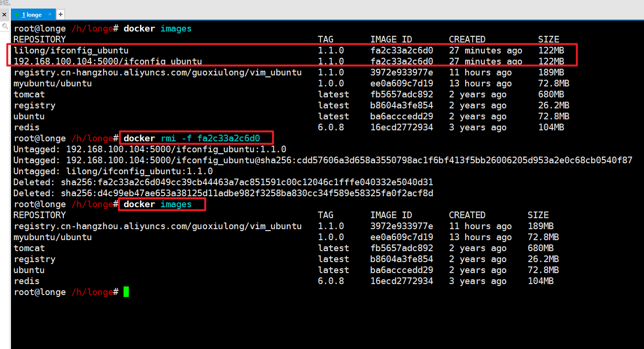Screen dimensions: 644x349
Task: Click 'tomcat' repository in the first listing
Action: [x=29, y=95]
